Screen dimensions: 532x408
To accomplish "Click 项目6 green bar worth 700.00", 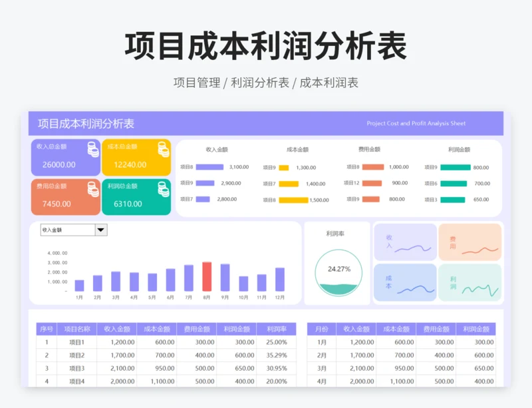I will click(x=454, y=184).
